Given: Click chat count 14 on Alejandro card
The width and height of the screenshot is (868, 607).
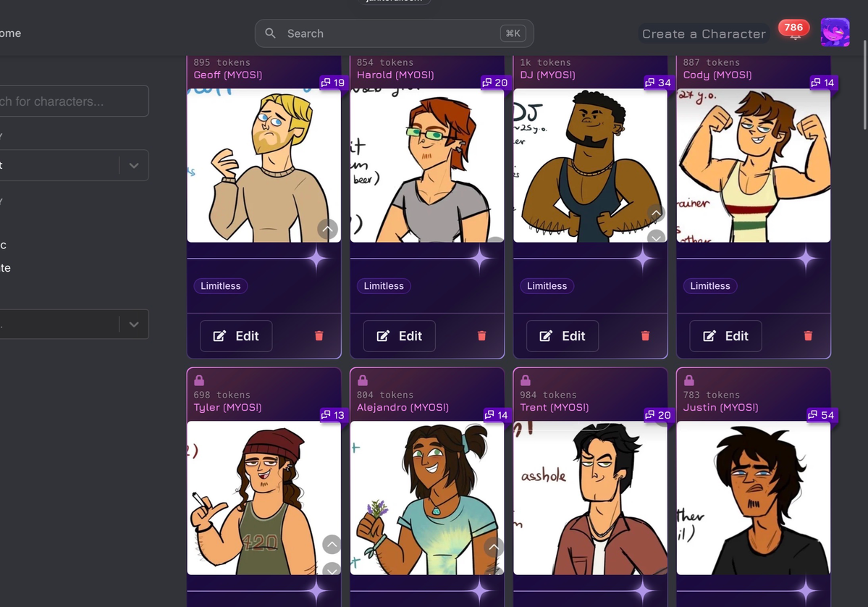Looking at the screenshot, I should coord(497,415).
